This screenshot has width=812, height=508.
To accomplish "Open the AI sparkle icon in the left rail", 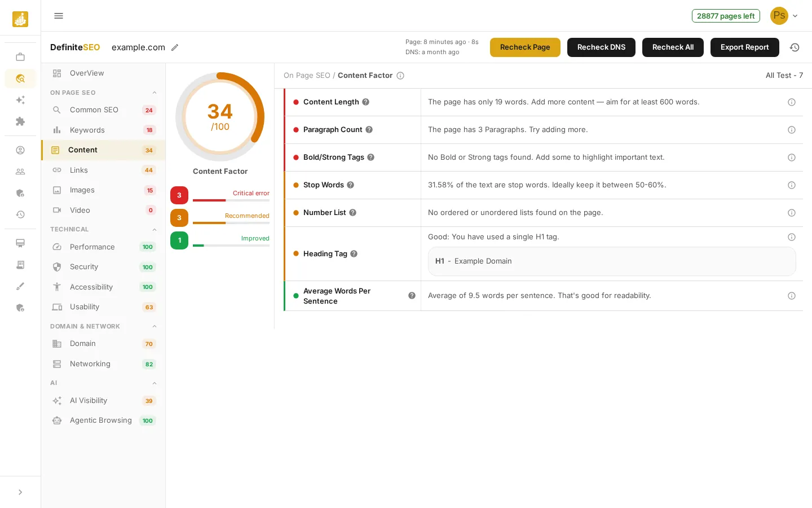I will 20,100.
